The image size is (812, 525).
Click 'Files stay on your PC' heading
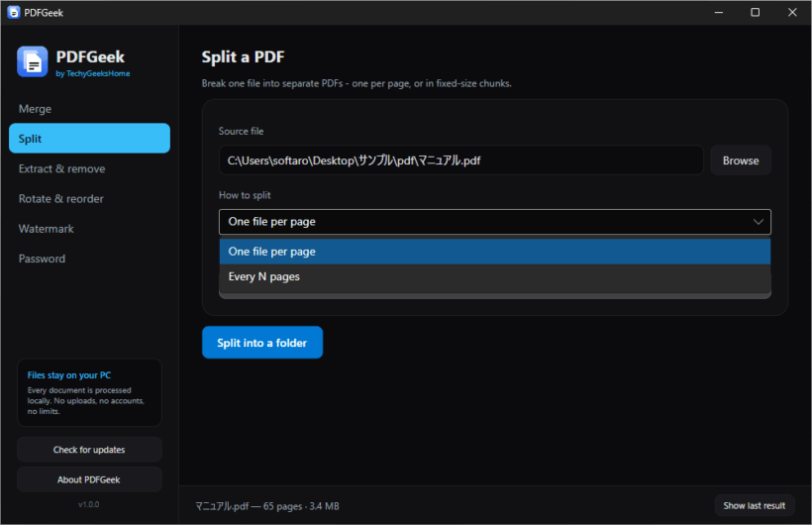[x=69, y=375]
